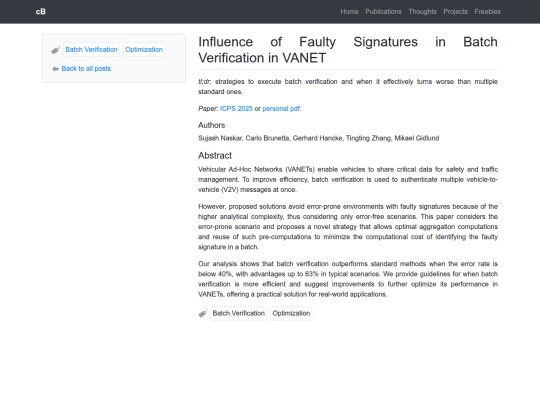
Task: Go to the Publications page
Action: click(x=383, y=12)
